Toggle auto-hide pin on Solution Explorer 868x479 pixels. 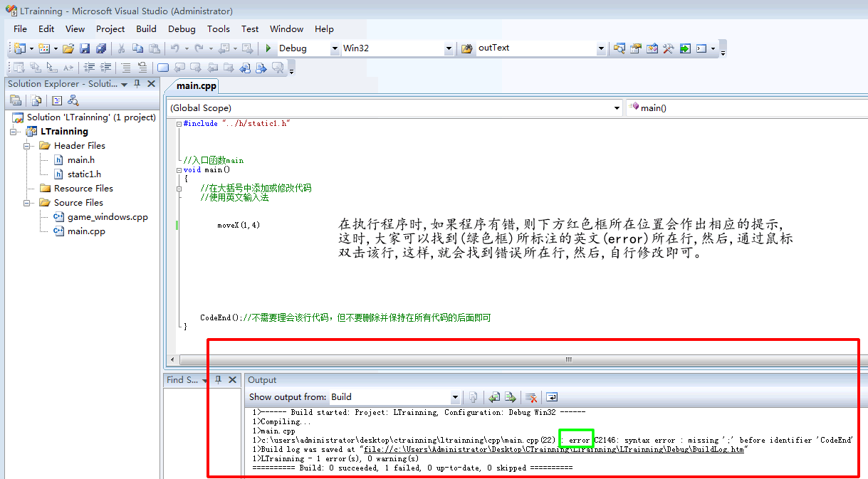[x=137, y=84]
